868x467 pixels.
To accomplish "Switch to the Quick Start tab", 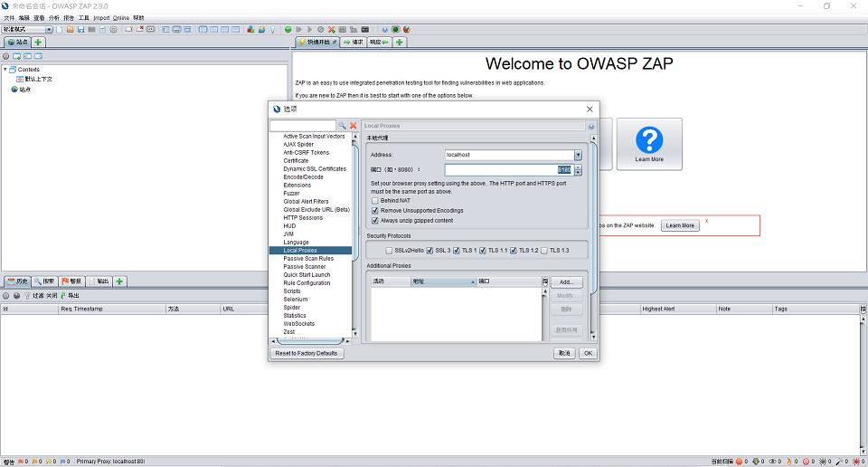I will tap(317, 43).
